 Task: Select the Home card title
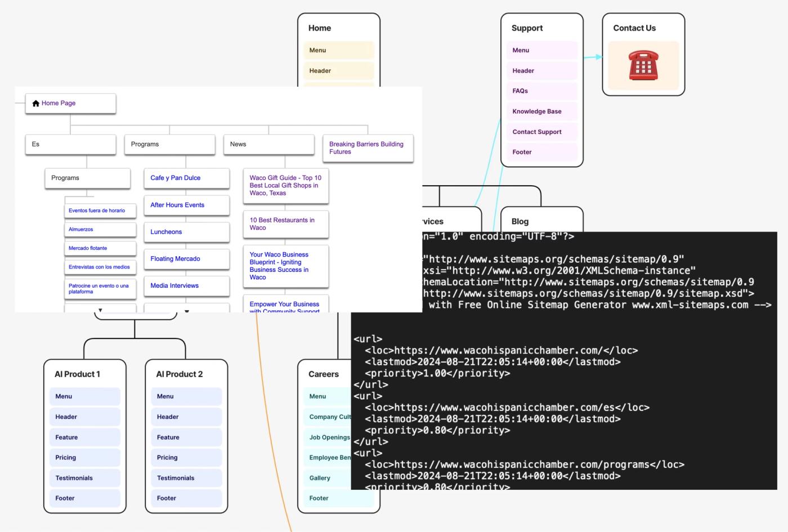[x=320, y=28]
